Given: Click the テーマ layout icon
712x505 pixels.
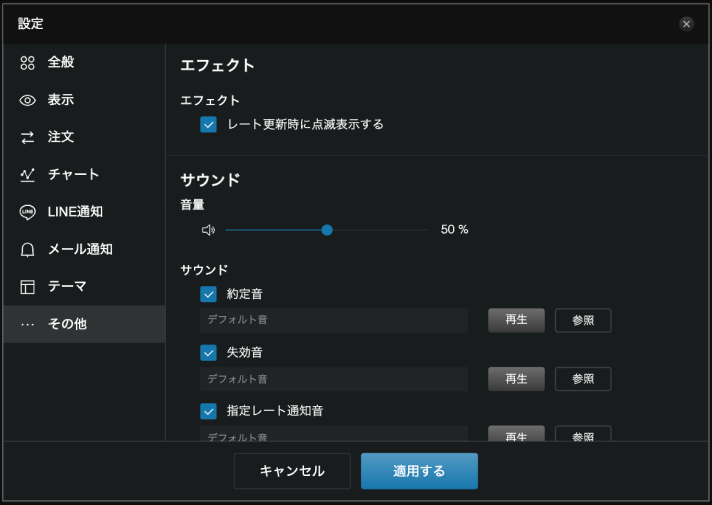Looking at the screenshot, I should 28,287.
